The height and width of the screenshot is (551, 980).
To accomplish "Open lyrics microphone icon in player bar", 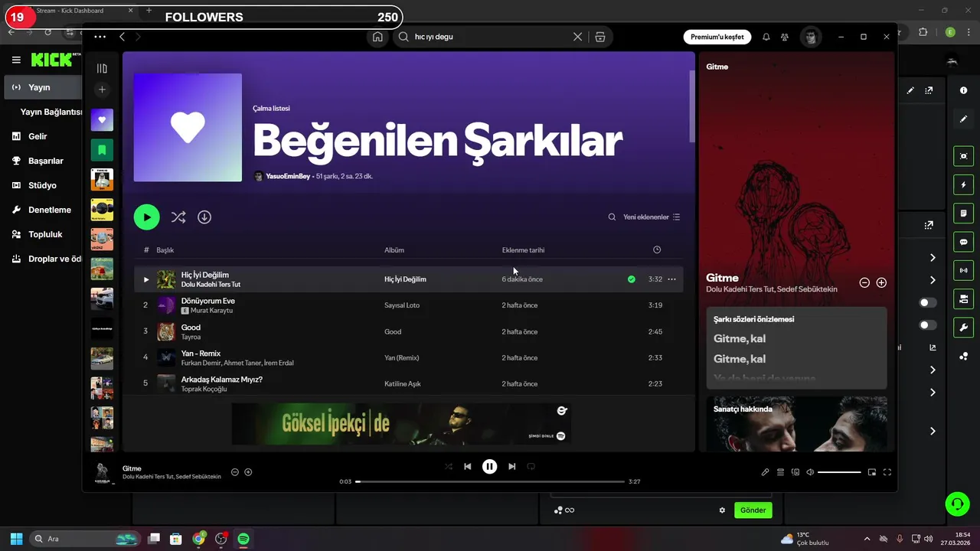I will click(765, 472).
